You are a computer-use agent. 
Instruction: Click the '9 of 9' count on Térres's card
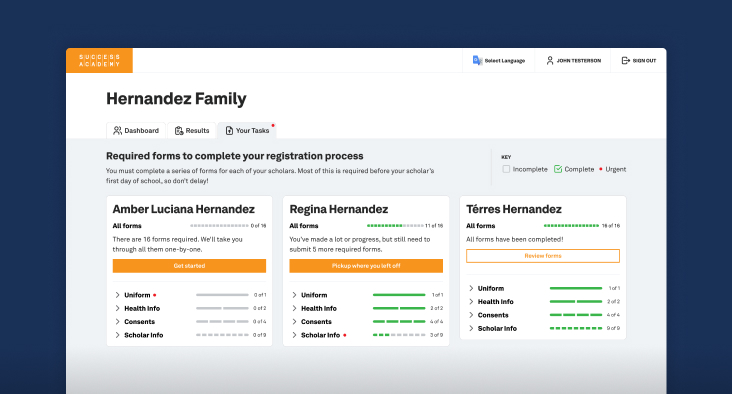point(613,328)
